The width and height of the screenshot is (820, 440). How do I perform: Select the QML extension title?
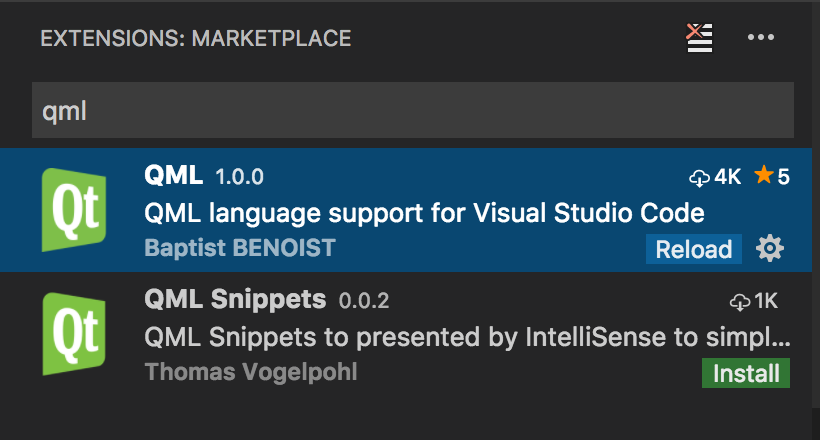tap(174, 176)
